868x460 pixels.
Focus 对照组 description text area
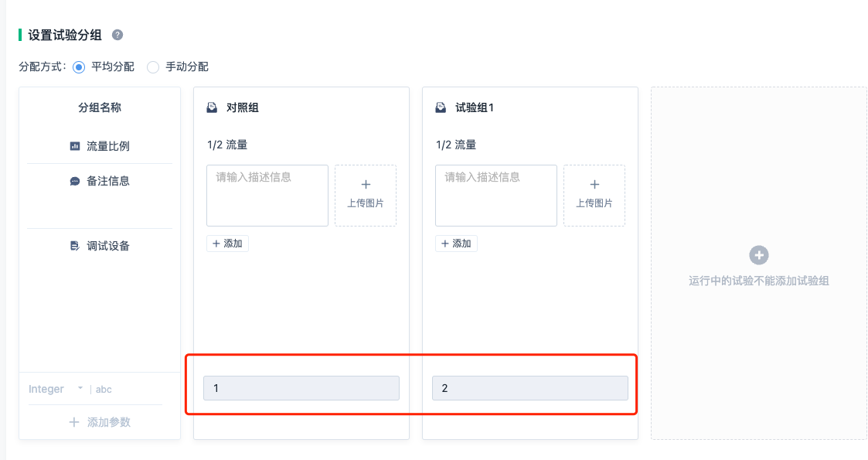pyautogui.click(x=267, y=195)
